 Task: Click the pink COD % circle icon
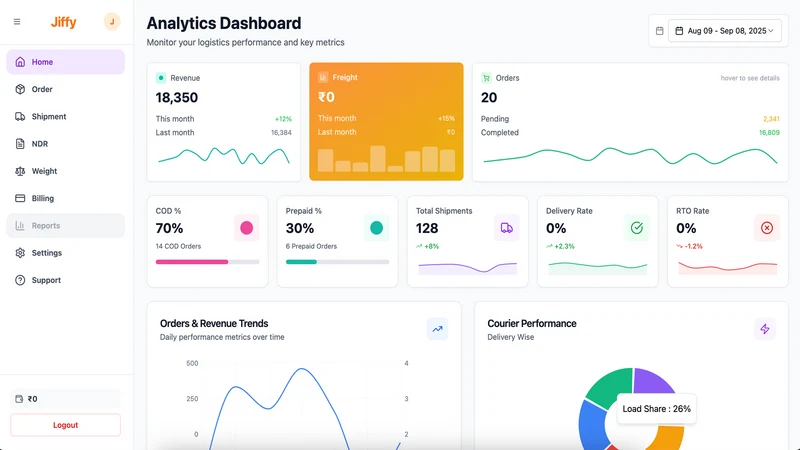click(246, 228)
